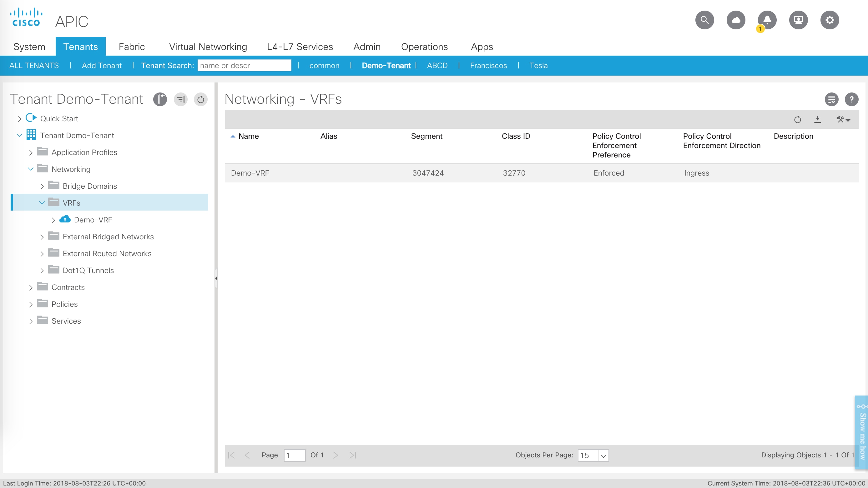Click the Add Tenant link

pyautogui.click(x=101, y=65)
